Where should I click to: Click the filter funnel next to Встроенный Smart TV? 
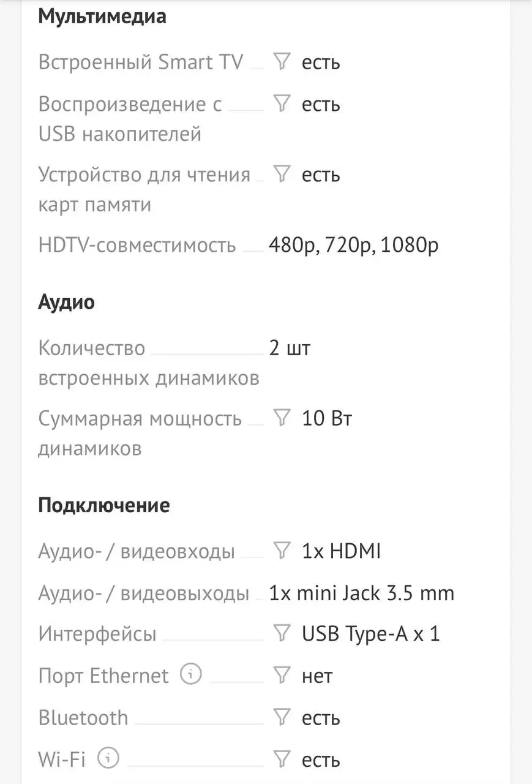[x=281, y=61]
